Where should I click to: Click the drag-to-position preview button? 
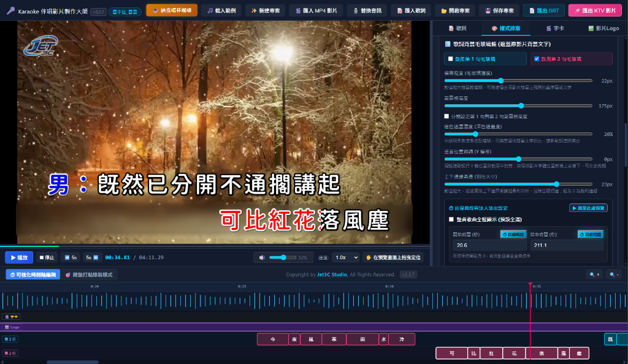[393, 257]
